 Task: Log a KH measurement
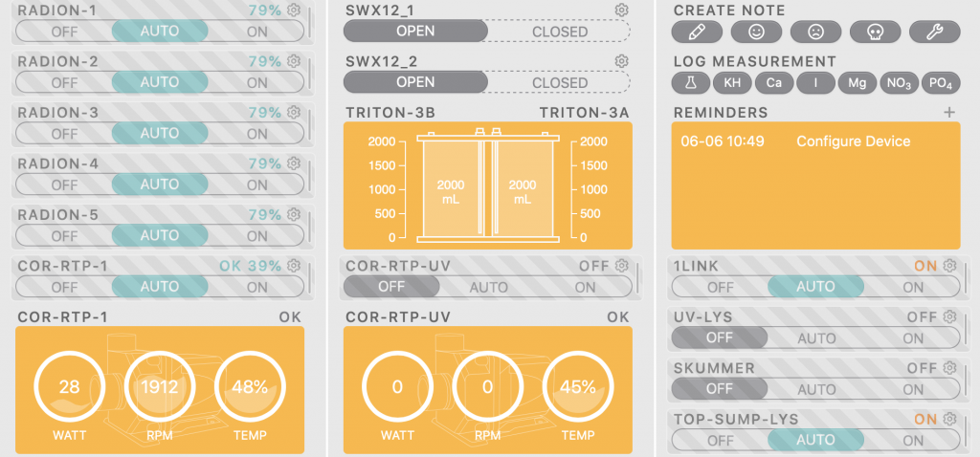[732, 83]
